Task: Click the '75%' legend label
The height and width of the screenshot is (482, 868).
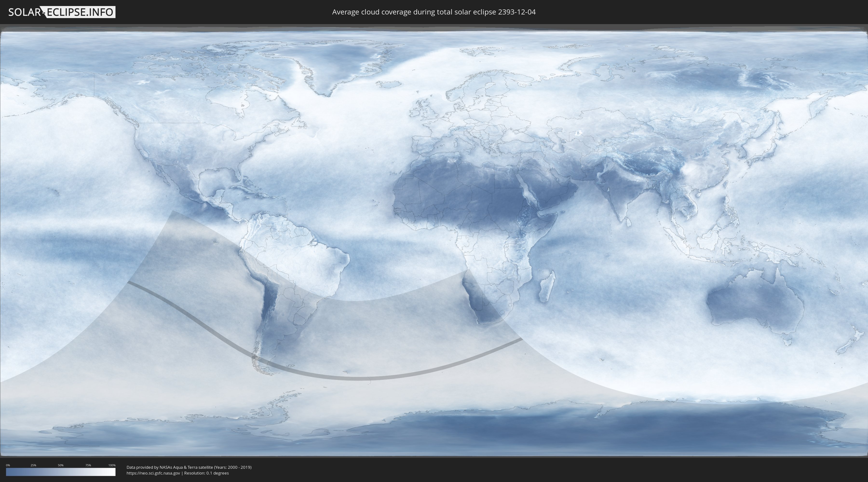Action: (x=88, y=465)
